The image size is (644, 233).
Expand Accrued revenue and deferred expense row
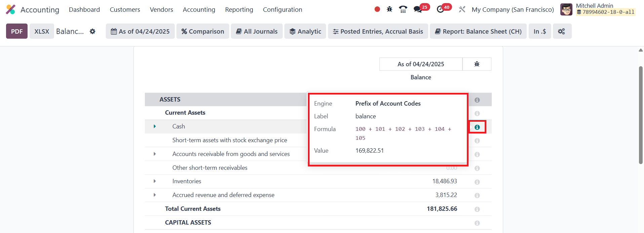pyautogui.click(x=155, y=195)
